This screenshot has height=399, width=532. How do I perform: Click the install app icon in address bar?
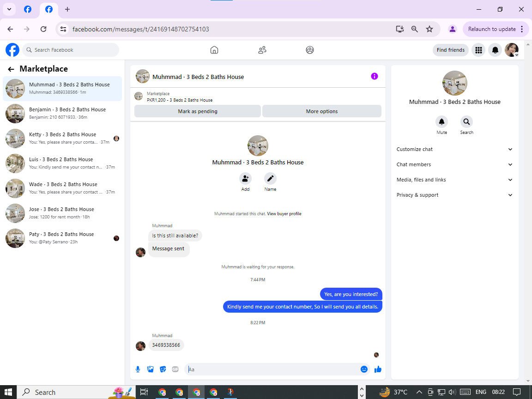pos(399,29)
